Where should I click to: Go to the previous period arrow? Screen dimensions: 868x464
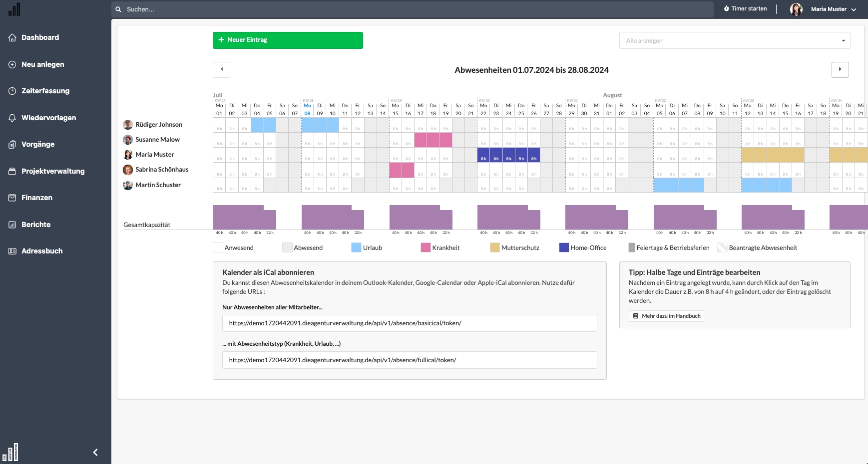[x=221, y=70]
